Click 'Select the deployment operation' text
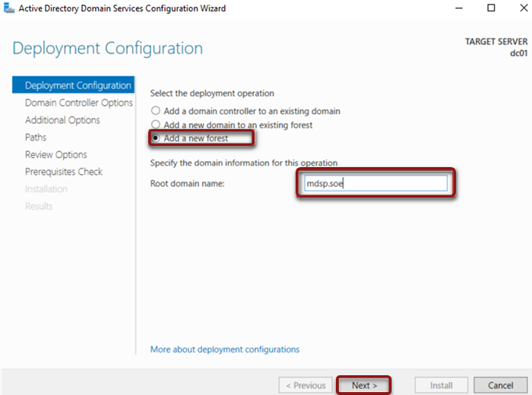The width and height of the screenshot is (532, 395). pos(212,93)
